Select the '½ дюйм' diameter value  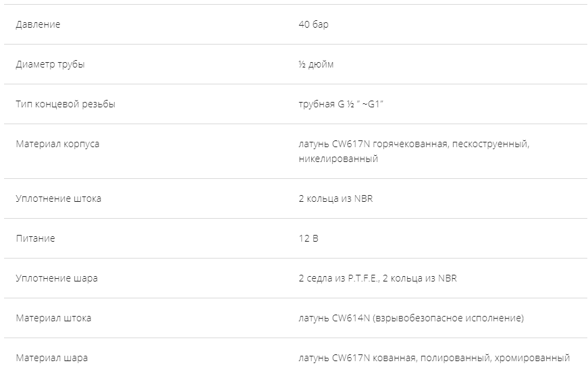click(315, 64)
